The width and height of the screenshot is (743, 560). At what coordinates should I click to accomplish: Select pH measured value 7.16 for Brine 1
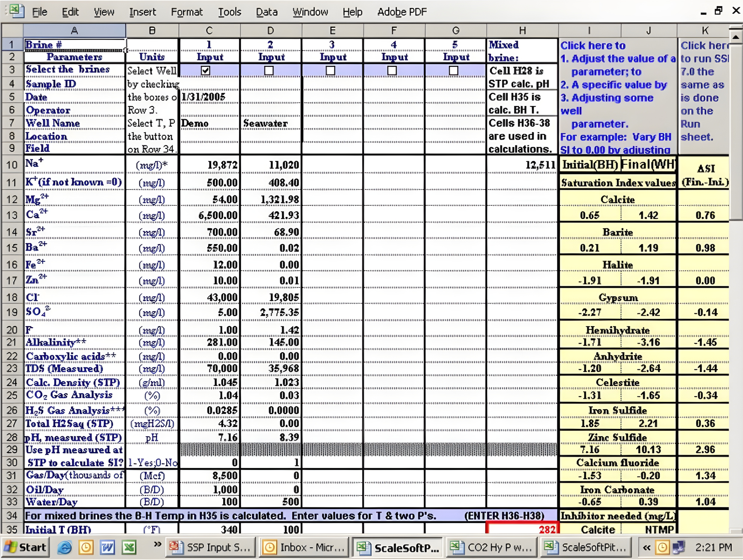(209, 437)
